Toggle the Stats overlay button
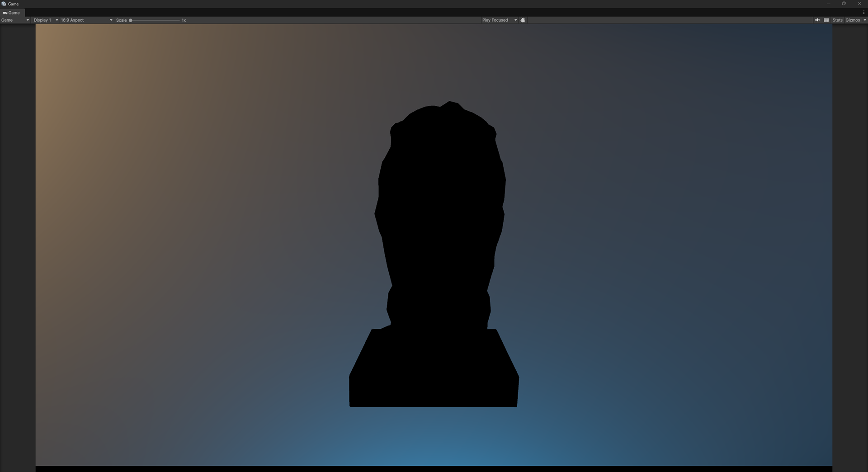 click(838, 20)
